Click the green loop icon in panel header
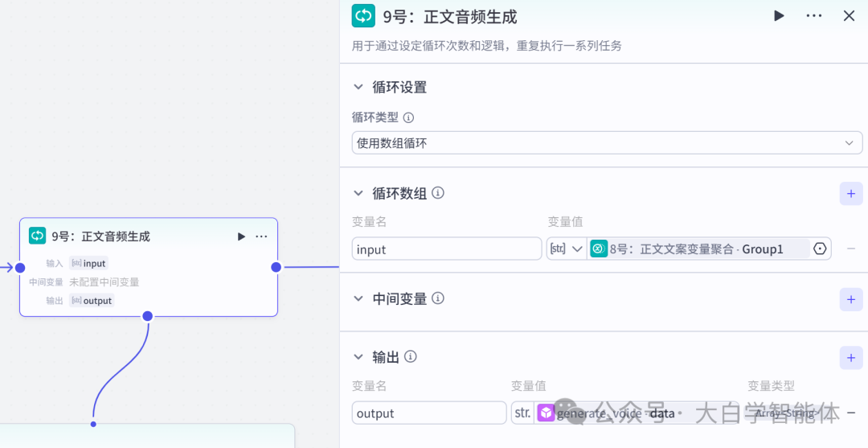This screenshot has width=868, height=448. coord(363,16)
